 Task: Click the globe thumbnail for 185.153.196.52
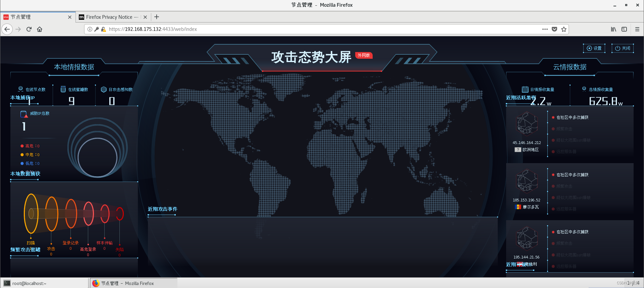(x=527, y=181)
